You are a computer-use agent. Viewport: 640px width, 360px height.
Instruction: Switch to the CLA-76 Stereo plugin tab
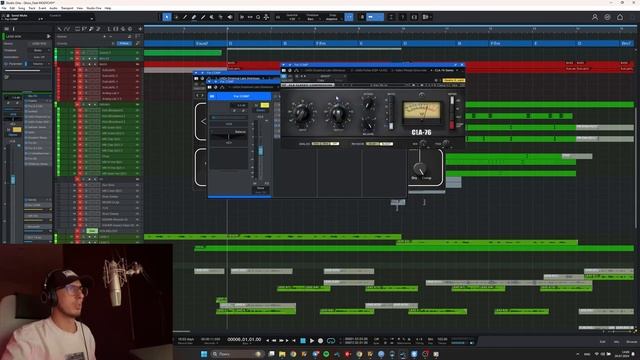point(444,70)
